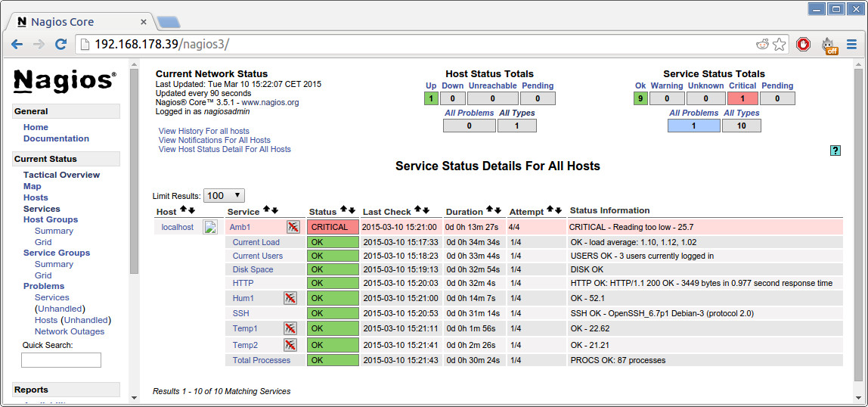Screen dimensions: 868x407
Task: Sort Last Check column ascending arrow
Action: (x=418, y=210)
